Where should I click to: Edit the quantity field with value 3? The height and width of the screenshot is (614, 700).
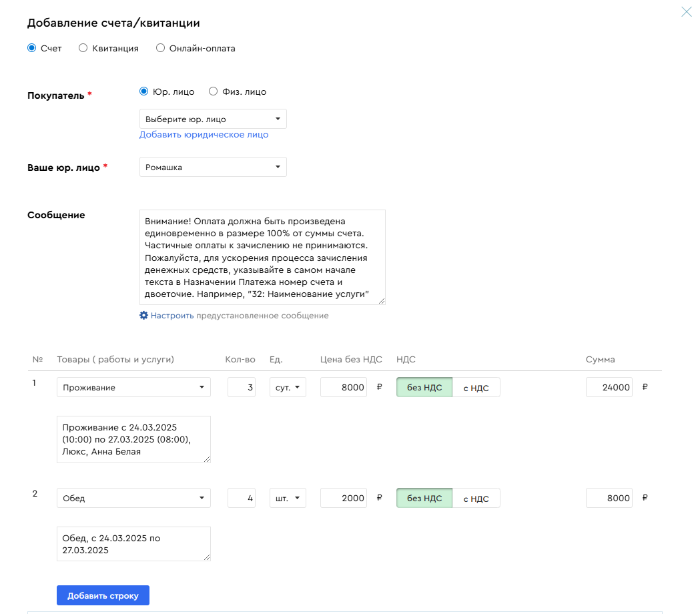click(x=242, y=387)
